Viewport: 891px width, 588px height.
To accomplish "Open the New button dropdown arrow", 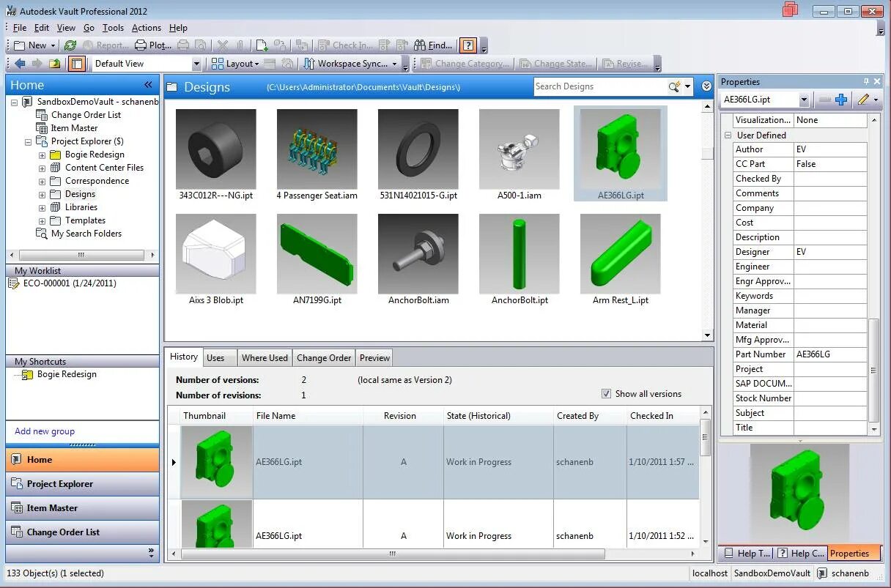I will (x=53, y=45).
